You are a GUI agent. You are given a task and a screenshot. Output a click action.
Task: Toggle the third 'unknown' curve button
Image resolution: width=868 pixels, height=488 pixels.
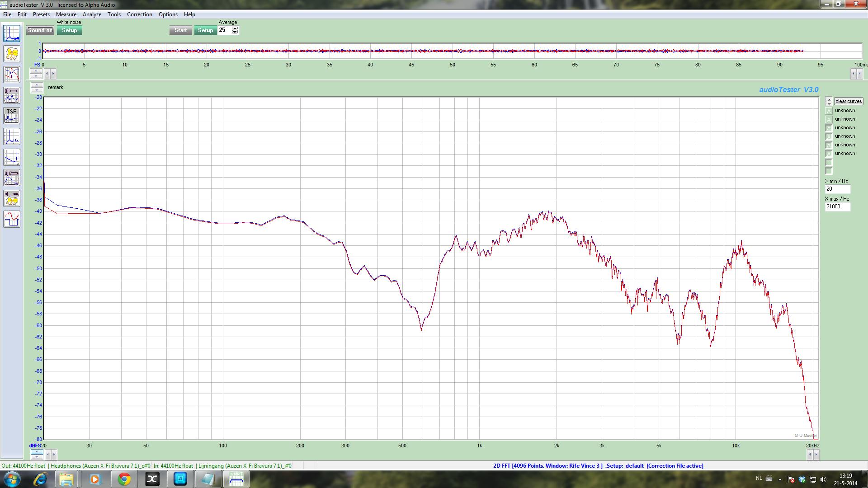tap(829, 128)
